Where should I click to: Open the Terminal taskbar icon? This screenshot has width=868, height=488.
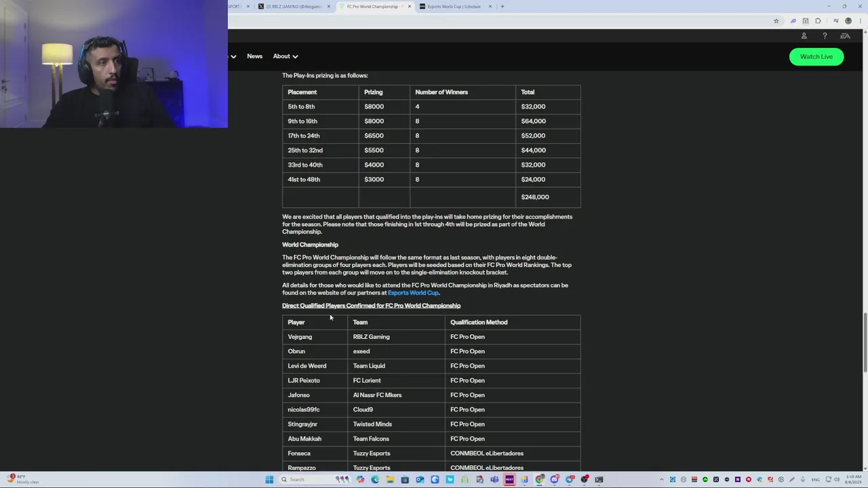(x=599, y=480)
